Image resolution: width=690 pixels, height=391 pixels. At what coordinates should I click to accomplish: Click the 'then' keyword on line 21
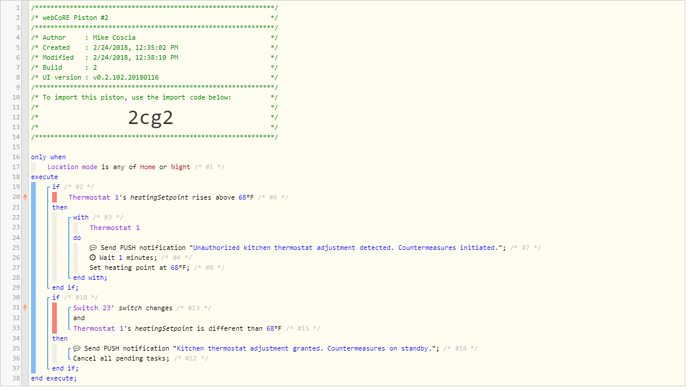60,208
